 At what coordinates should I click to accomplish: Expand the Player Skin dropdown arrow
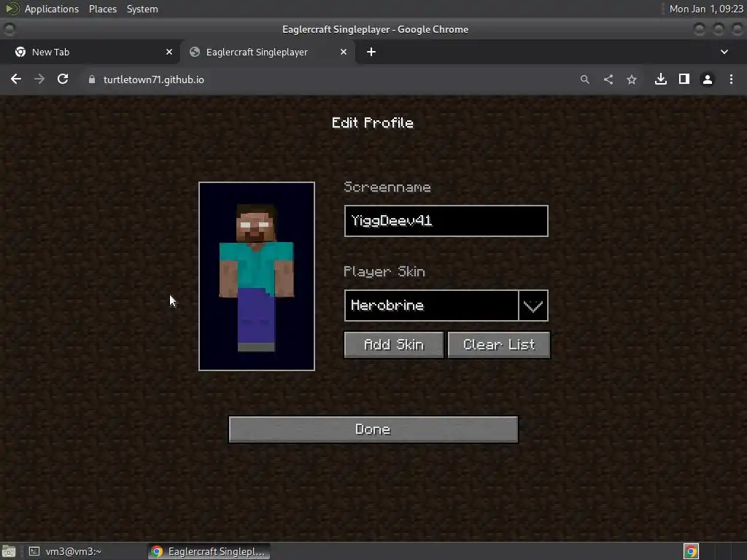point(533,306)
